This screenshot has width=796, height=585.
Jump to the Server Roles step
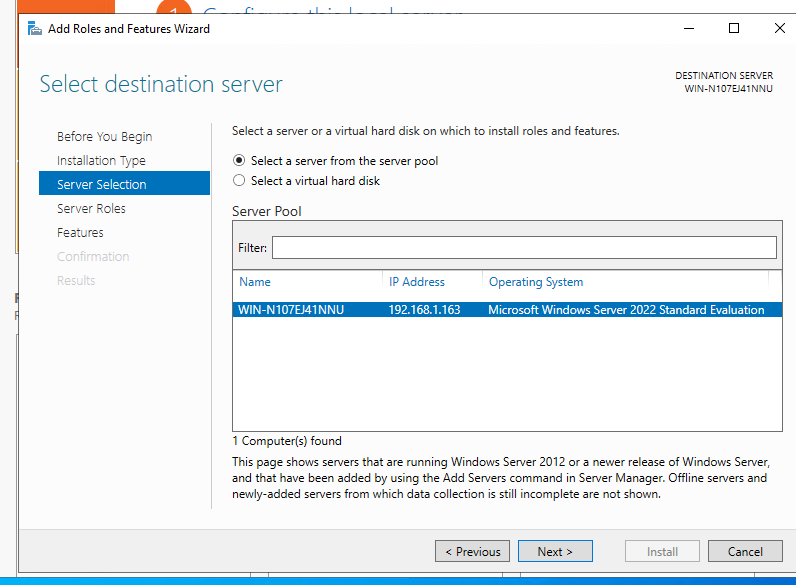(x=91, y=209)
